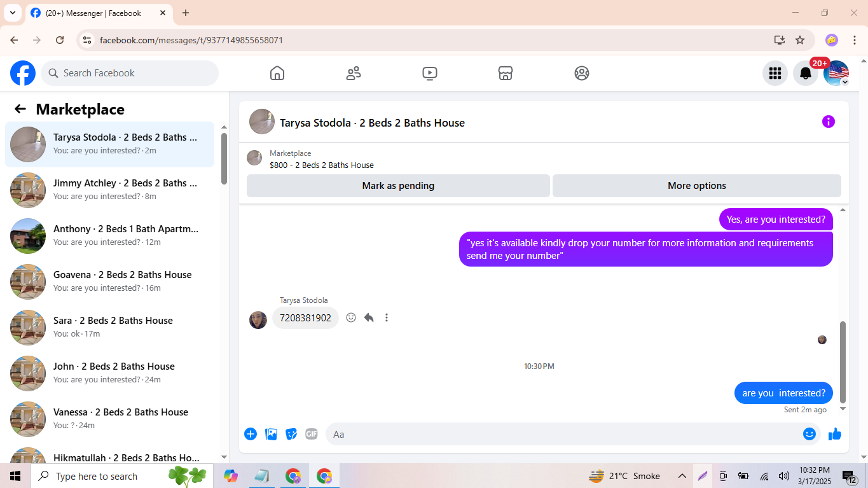Click the 'are you interested?' blue message
The image size is (868, 488).
(x=783, y=393)
